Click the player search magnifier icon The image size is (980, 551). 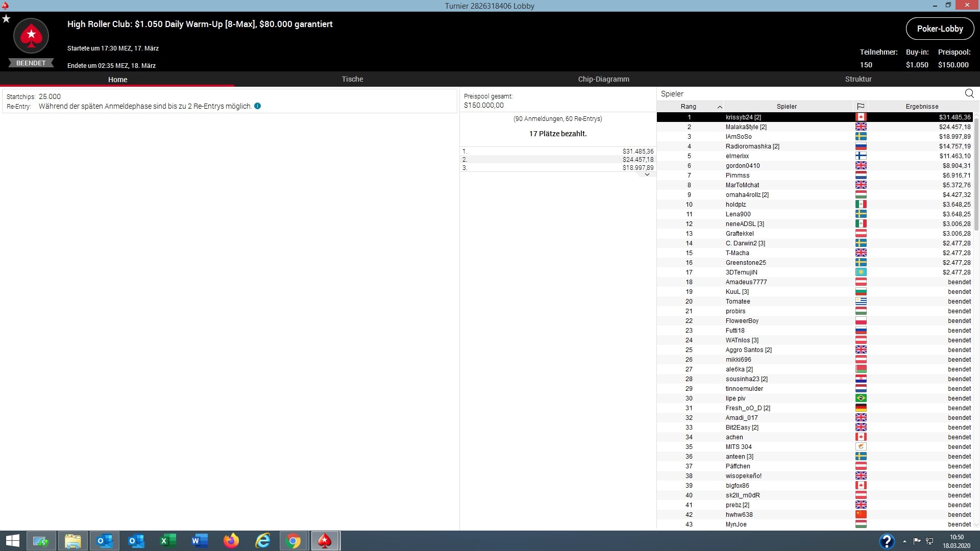[969, 93]
